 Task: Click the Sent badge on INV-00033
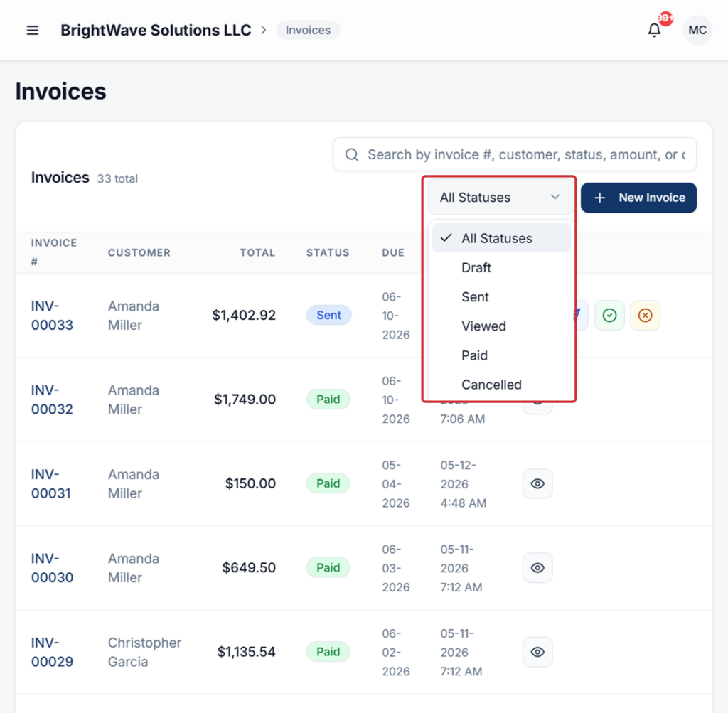click(x=328, y=315)
